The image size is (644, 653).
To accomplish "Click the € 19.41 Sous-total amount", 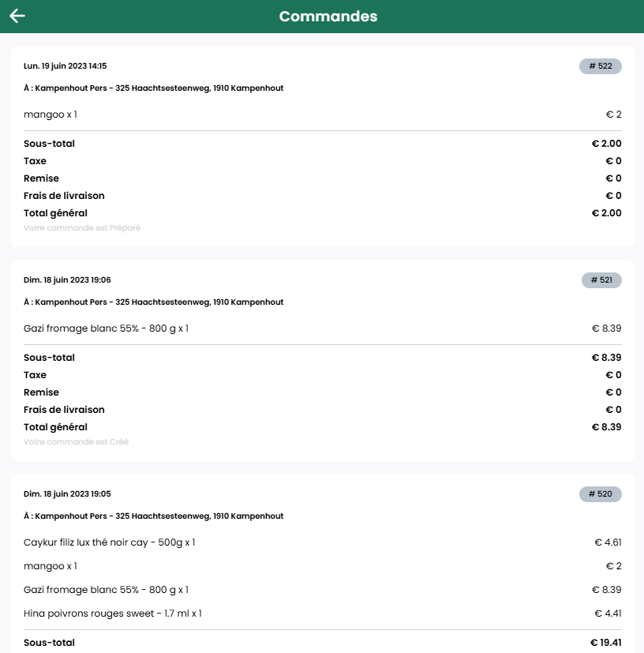I will tap(605, 643).
